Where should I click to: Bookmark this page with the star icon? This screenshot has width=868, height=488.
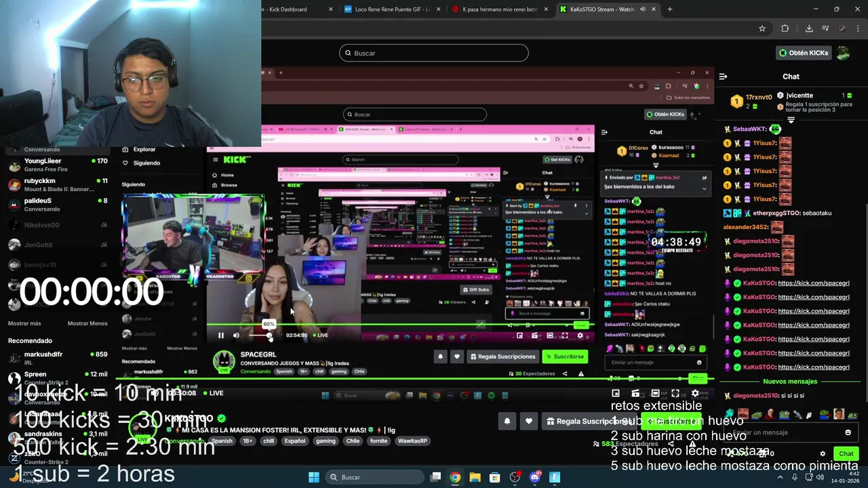pos(762,28)
